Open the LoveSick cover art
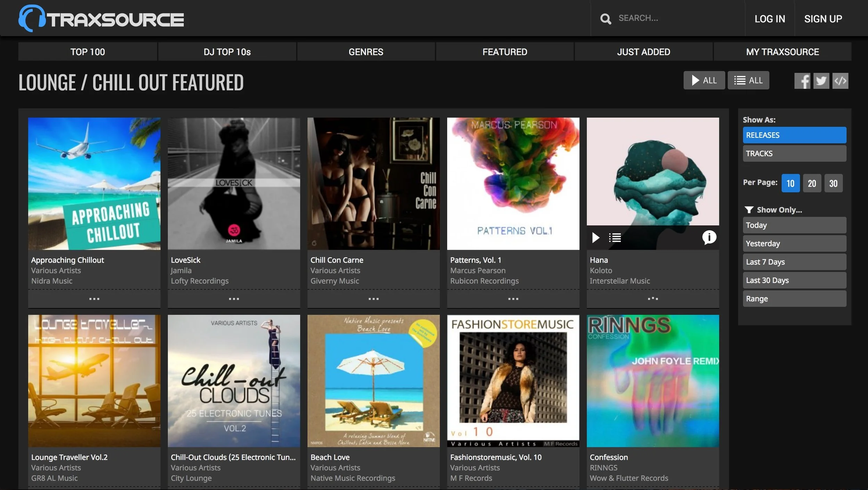The image size is (868, 490). [234, 184]
